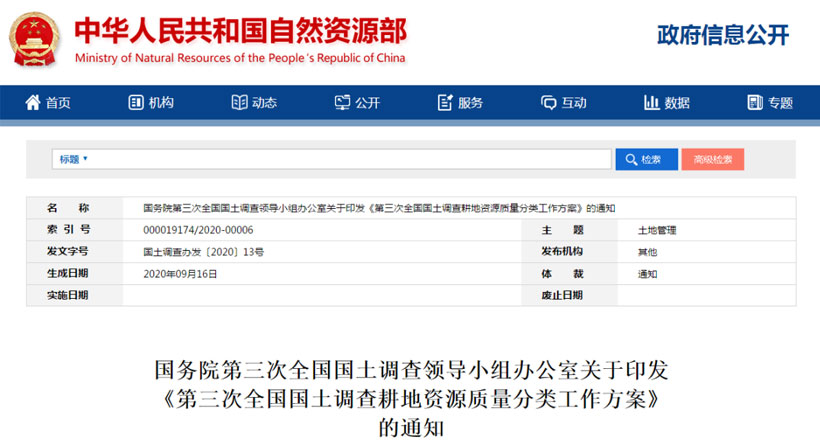
Task: Click the English ministry name subtitle
Action: coord(240,58)
